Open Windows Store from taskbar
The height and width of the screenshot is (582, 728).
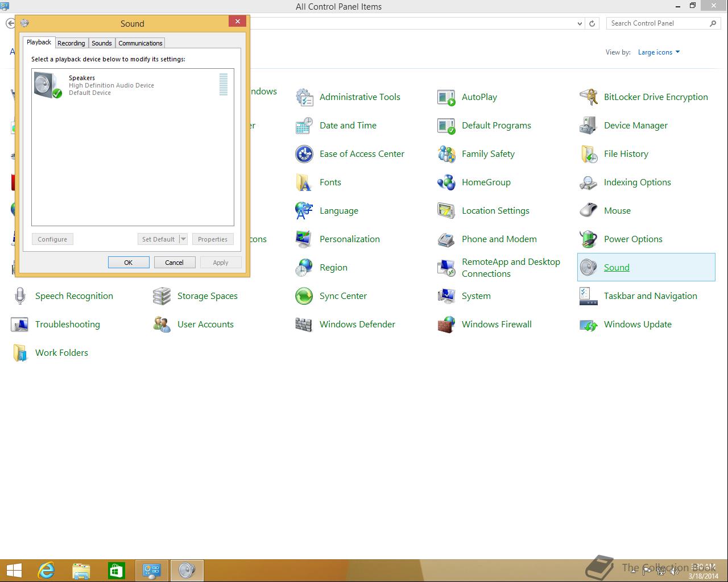[x=117, y=570]
